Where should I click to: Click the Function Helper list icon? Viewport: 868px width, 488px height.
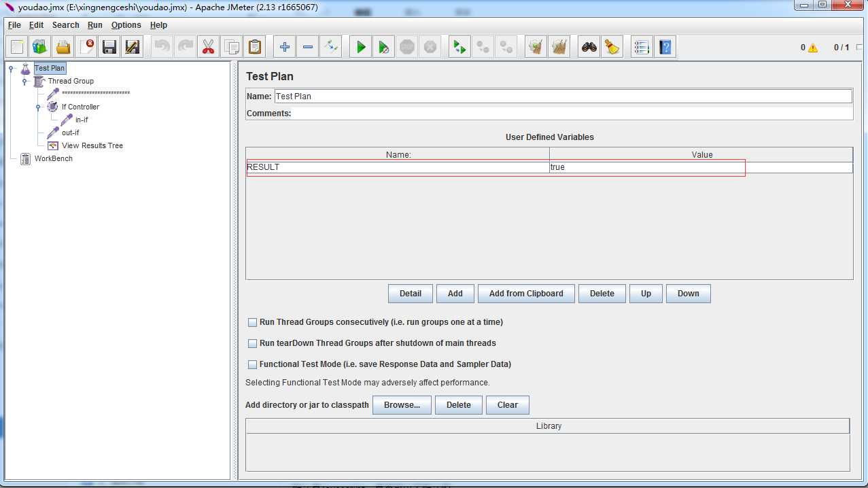(x=641, y=48)
